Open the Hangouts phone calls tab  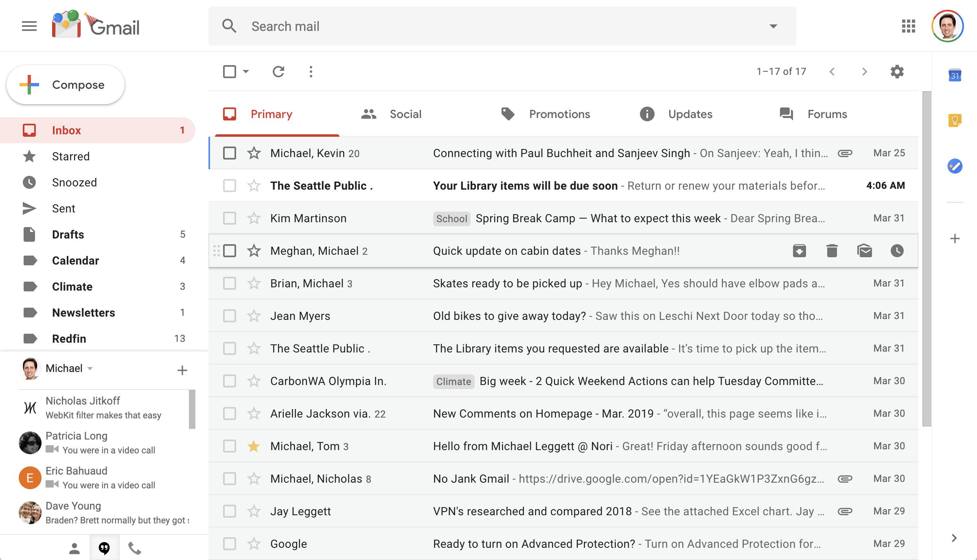pos(135,549)
